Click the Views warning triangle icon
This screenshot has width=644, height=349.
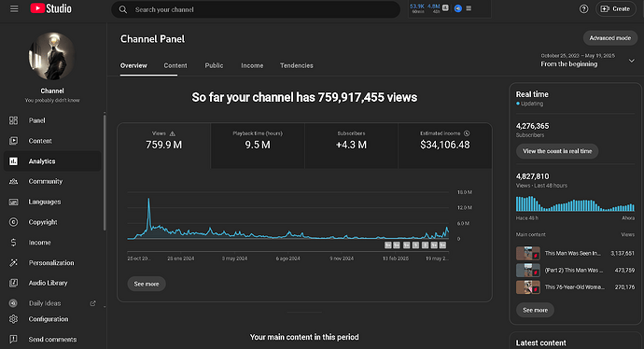(173, 133)
